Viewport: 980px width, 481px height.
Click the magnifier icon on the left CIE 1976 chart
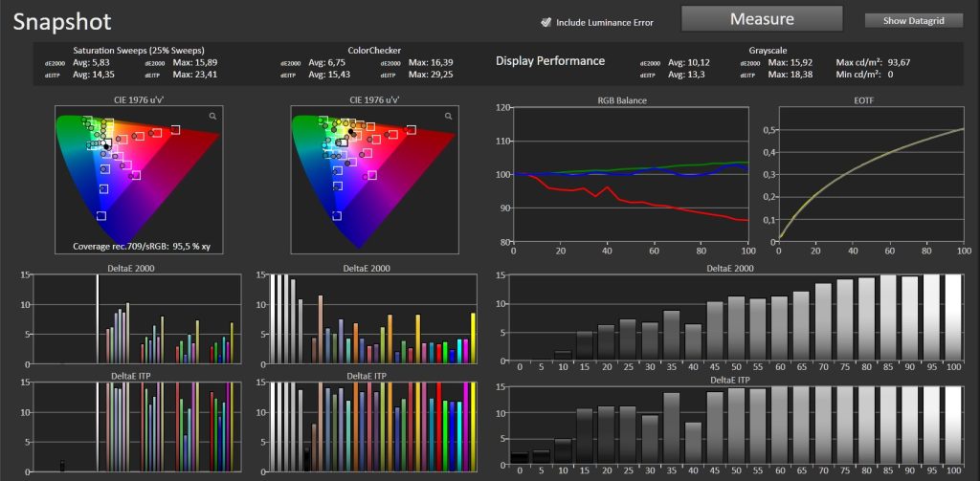click(x=212, y=116)
